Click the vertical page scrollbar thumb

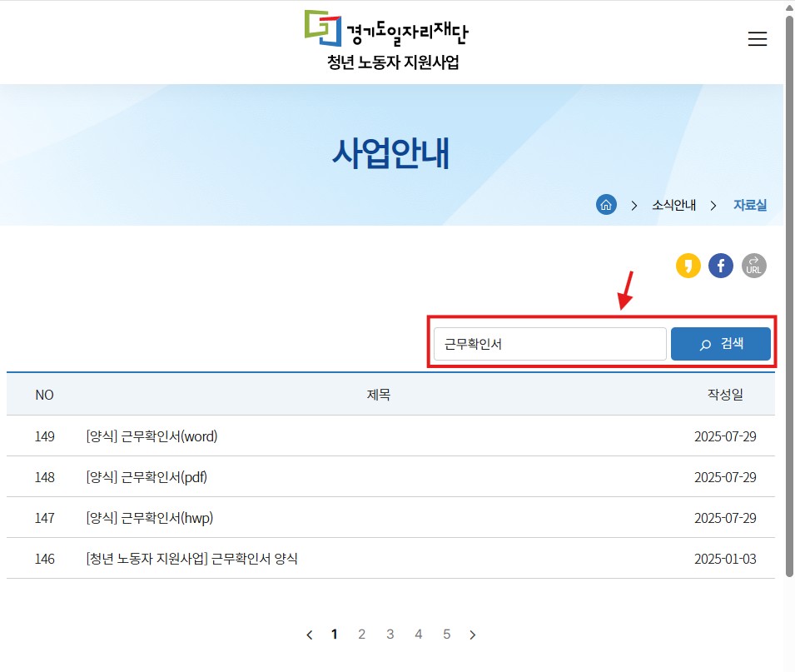pos(789,296)
